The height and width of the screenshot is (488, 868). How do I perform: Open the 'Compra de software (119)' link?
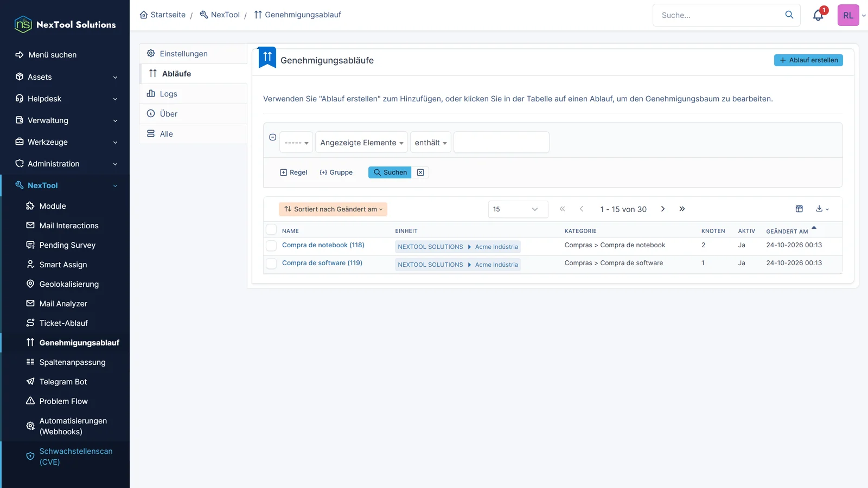[322, 263]
